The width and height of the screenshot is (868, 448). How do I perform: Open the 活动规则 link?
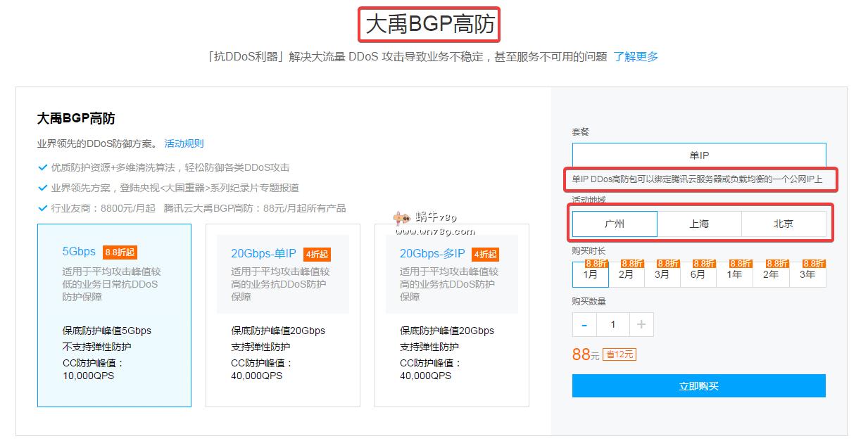coord(184,143)
